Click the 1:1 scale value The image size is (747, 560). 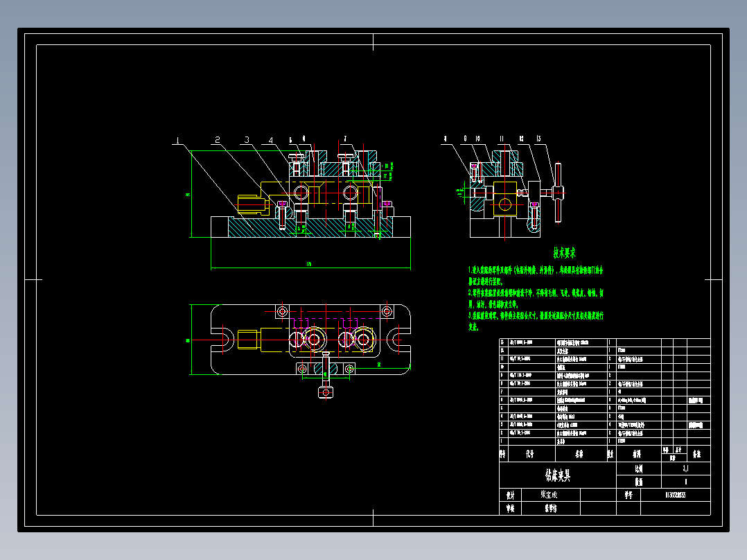click(x=685, y=469)
